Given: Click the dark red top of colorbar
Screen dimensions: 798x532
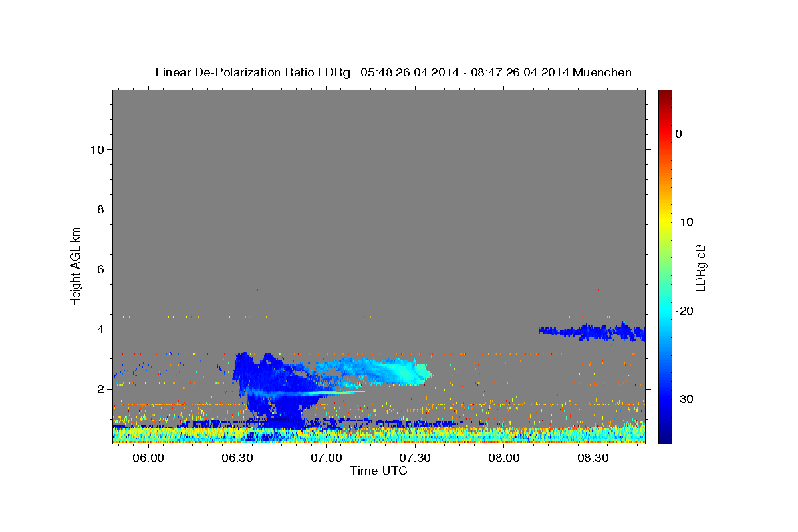Looking at the screenshot, I should coord(664,95).
